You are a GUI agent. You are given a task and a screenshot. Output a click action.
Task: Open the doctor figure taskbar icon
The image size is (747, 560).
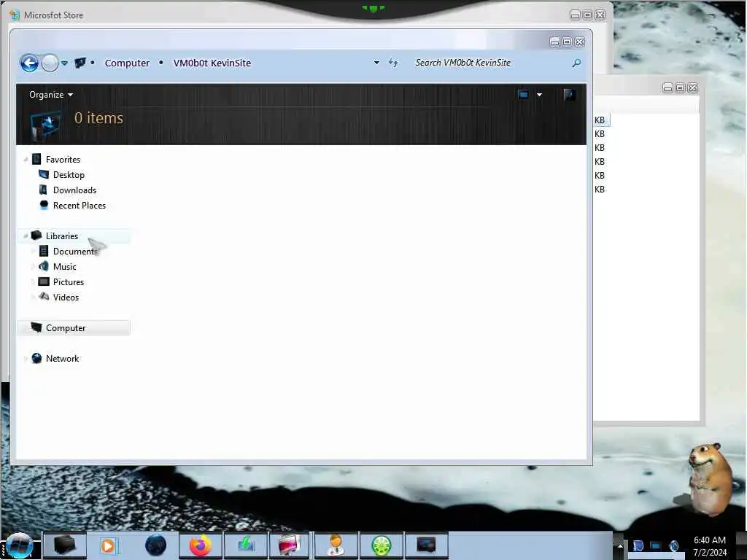[x=336, y=545]
